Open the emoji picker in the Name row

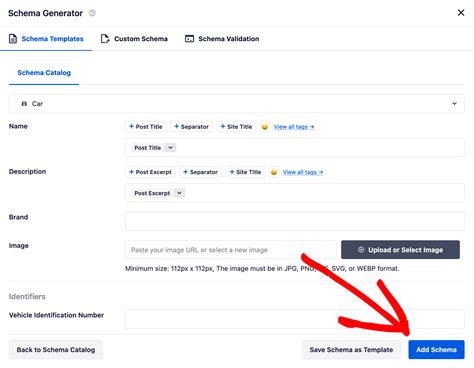(265, 127)
